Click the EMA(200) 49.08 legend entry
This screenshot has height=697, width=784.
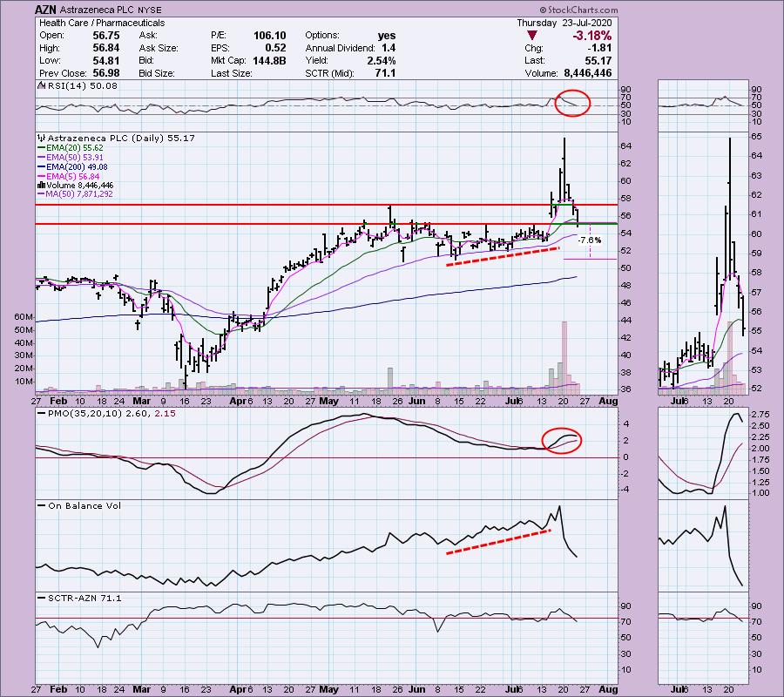point(77,167)
